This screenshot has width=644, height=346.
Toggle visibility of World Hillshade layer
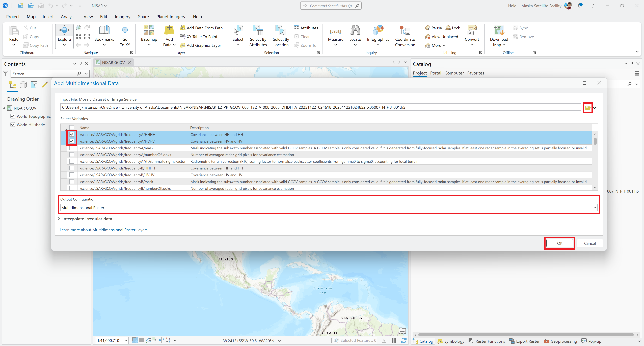click(x=13, y=124)
